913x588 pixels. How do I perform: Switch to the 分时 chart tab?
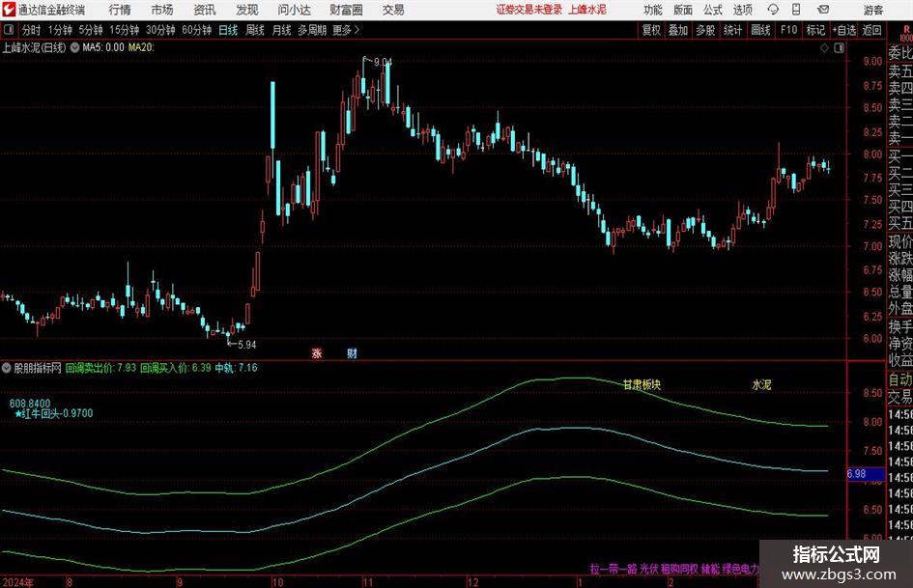point(31,30)
